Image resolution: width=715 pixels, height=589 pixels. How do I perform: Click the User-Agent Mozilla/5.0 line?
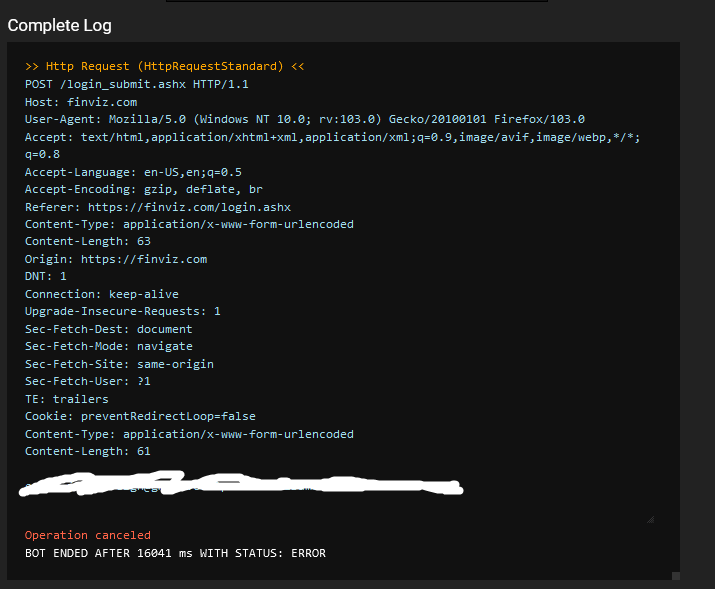[x=305, y=119]
